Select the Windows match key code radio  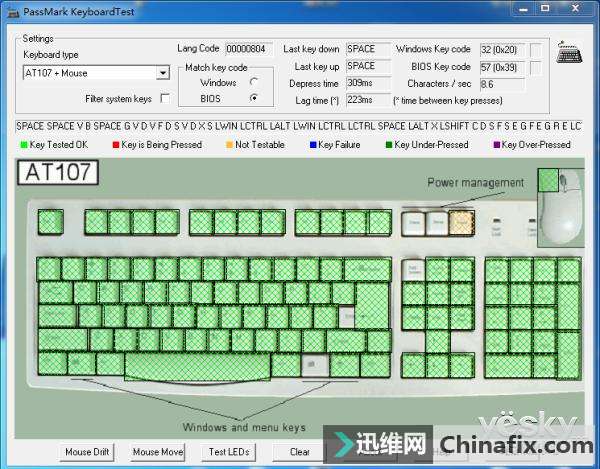[254, 82]
